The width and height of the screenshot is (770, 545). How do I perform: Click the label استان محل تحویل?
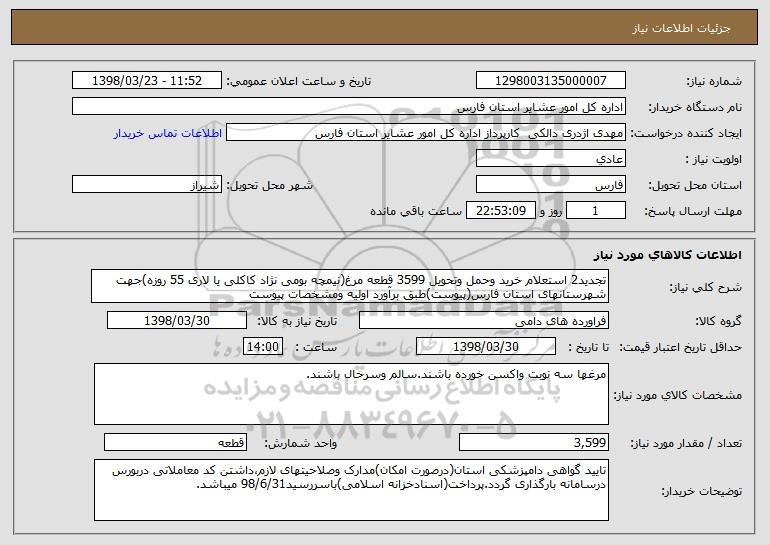pos(695,186)
